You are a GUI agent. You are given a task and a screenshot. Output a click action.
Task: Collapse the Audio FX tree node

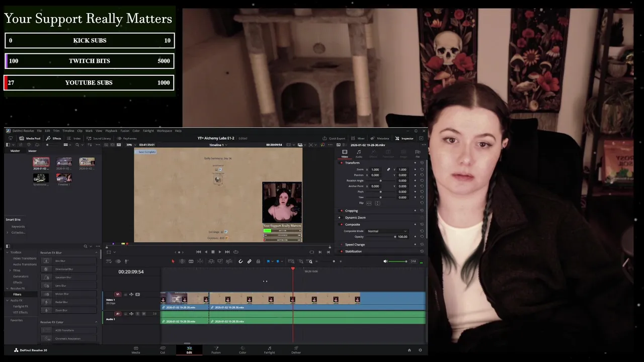pyautogui.click(x=8, y=301)
